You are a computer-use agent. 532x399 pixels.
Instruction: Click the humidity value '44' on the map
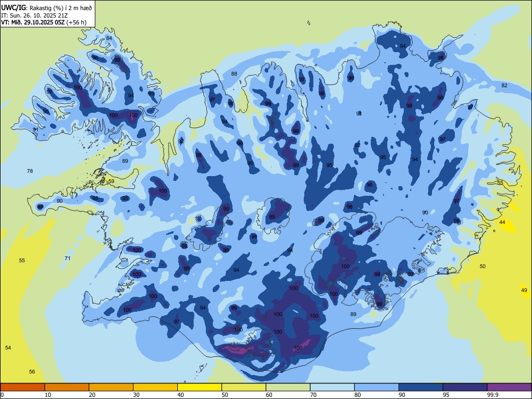pos(503,222)
